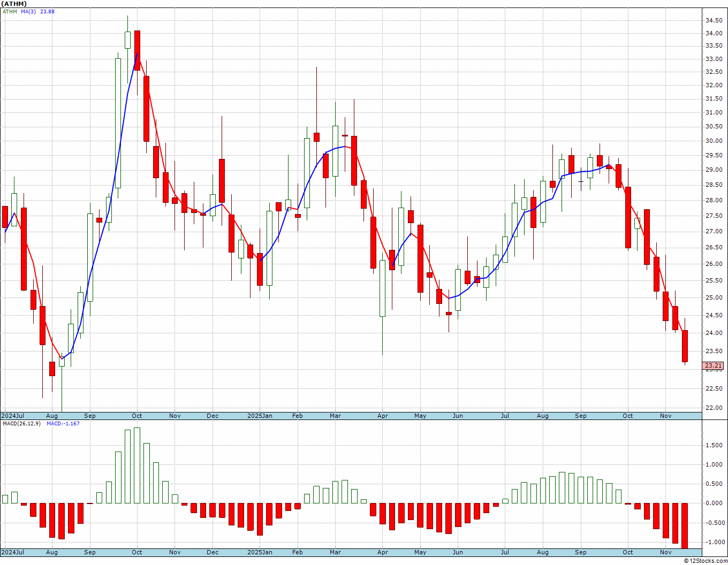728x565 pixels.
Task: Click the 23.21 current price tag
Action: coord(714,366)
